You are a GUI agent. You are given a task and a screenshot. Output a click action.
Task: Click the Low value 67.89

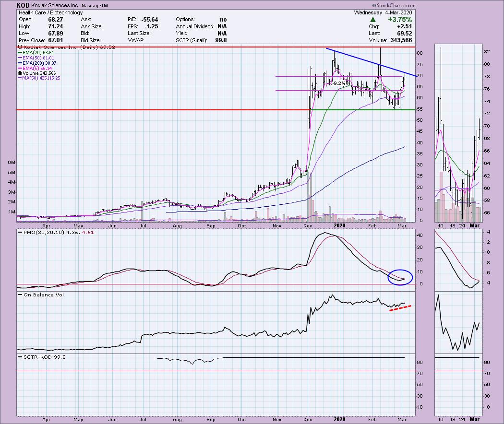pos(56,34)
